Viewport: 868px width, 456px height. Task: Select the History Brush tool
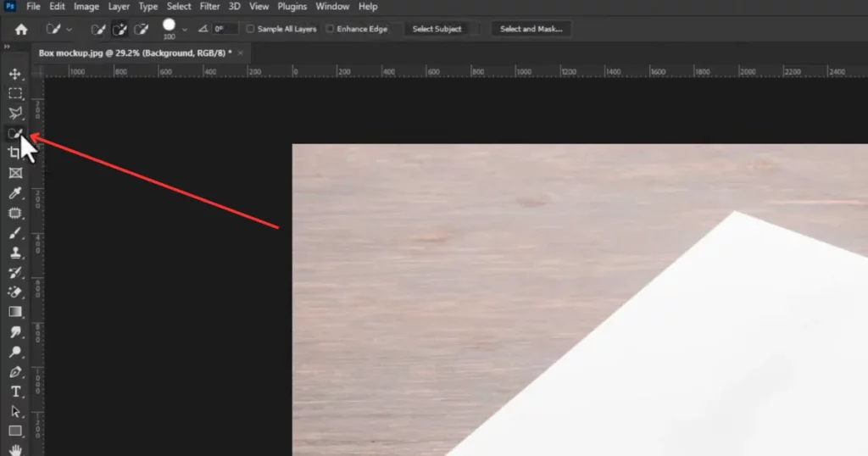(x=15, y=272)
